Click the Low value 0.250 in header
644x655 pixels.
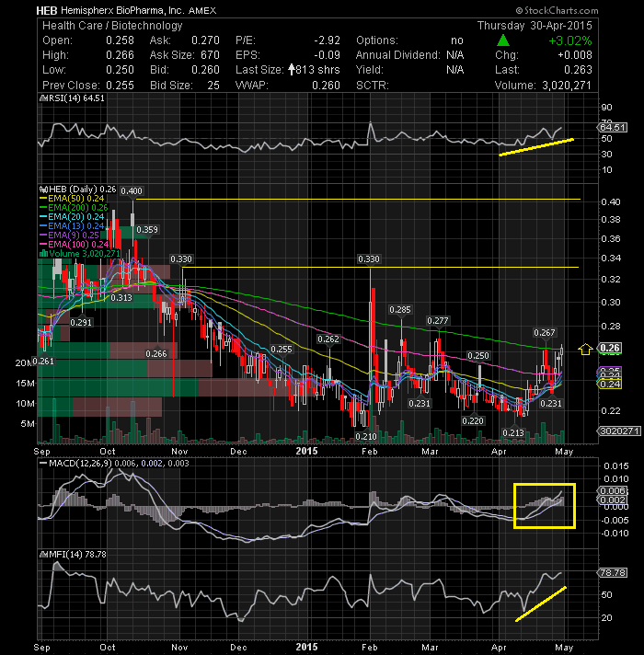coord(120,70)
